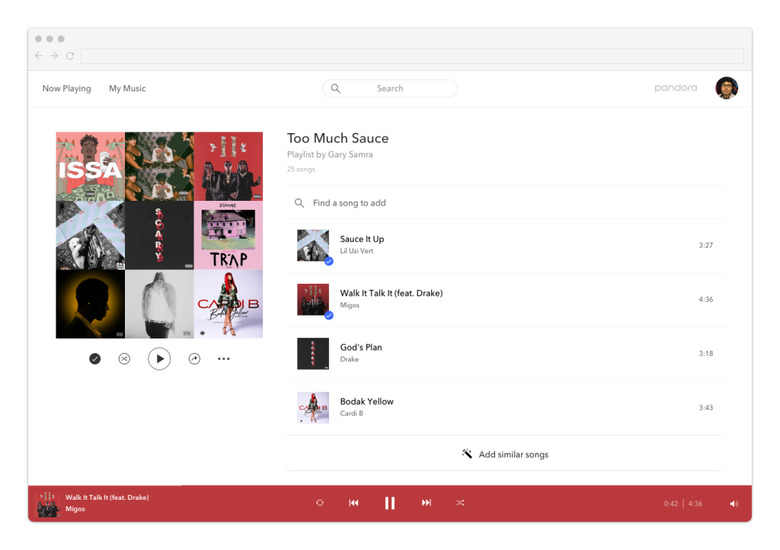Toggle repeat in the player bar

point(320,503)
